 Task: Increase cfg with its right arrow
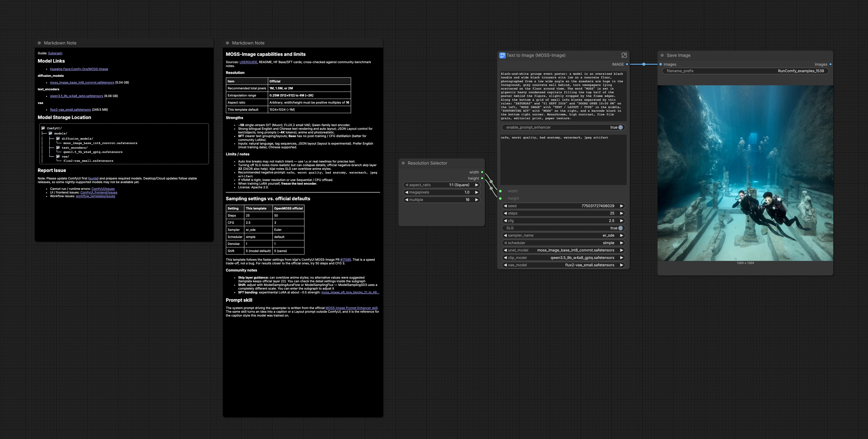click(x=621, y=220)
